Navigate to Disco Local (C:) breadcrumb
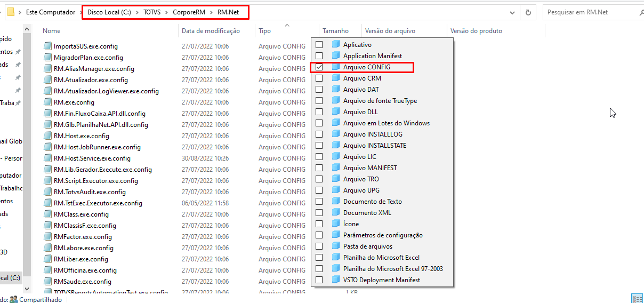 coord(109,12)
